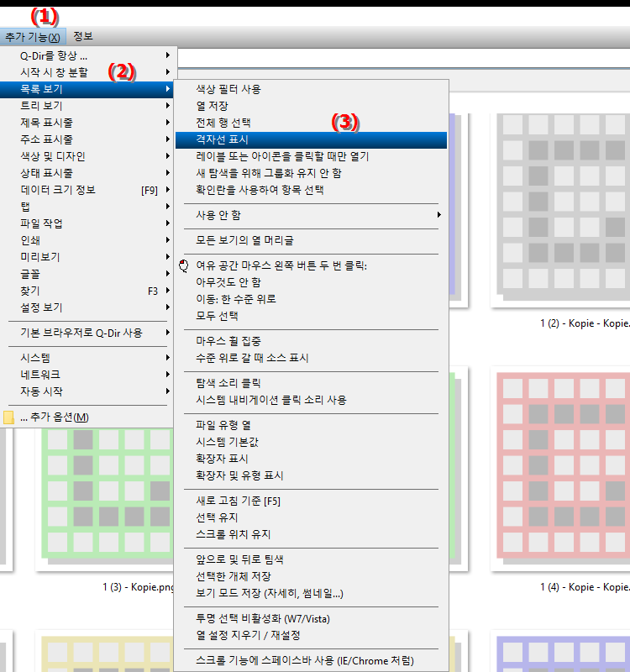Toggle 투명 선택 비활성화 (W7/Vista)
630x672 pixels.
[x=311, y=619]
